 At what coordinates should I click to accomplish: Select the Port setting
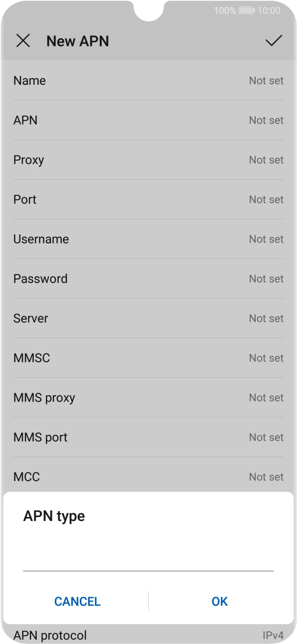tap(148, 199)
